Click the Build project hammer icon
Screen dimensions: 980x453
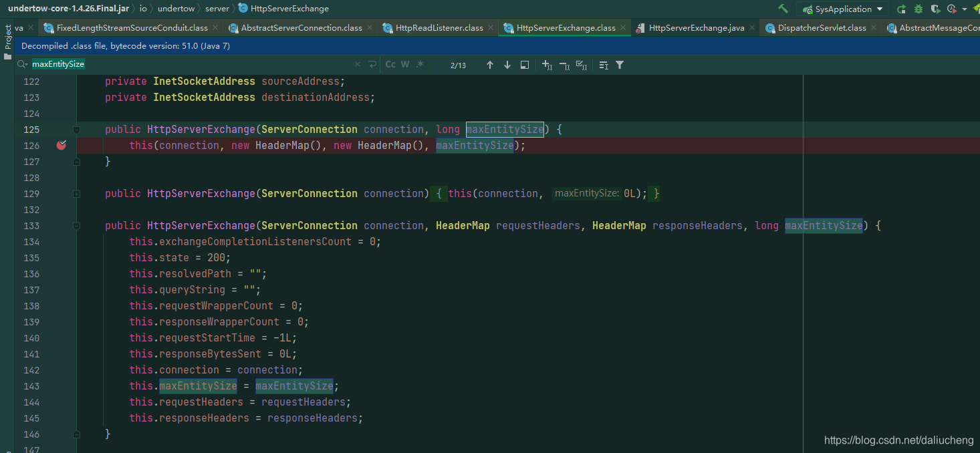pos(783,9)
